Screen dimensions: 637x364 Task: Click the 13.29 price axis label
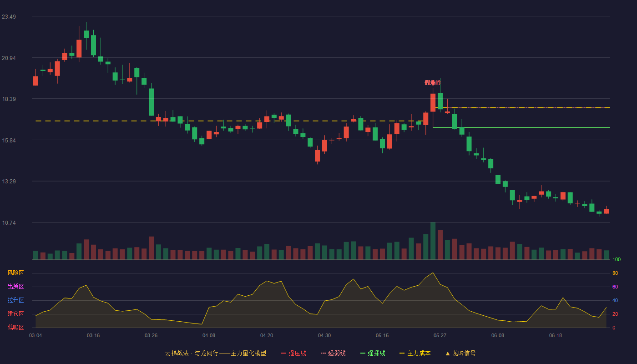pos(9,182)
